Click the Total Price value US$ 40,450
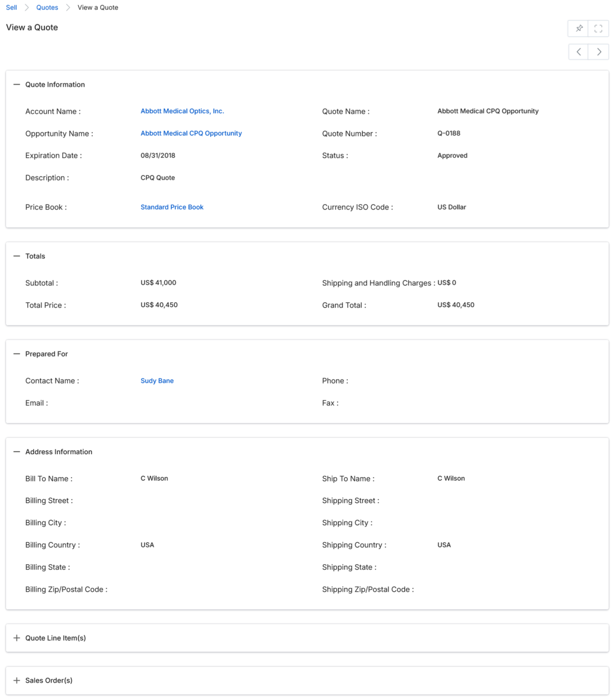 coord(159,305)
